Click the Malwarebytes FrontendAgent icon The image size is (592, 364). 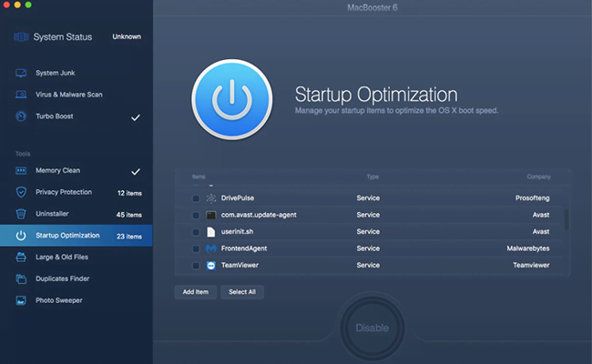(211, 248)
